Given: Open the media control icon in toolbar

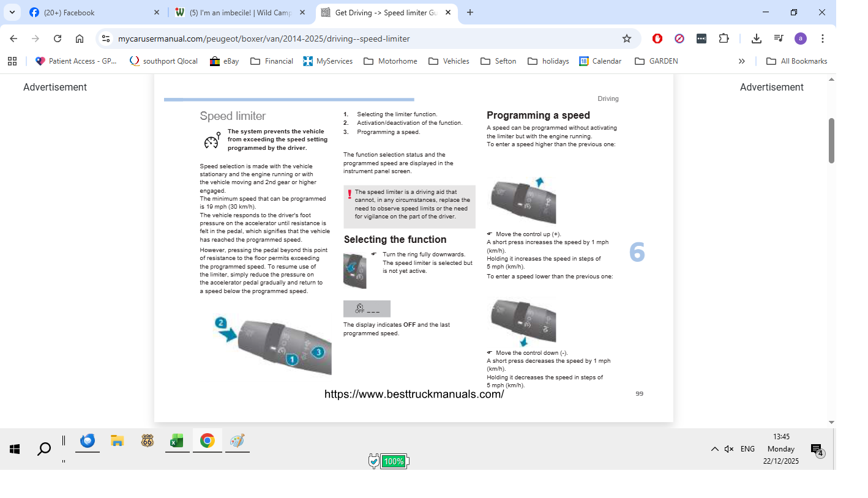Looking at the screenshot, I should click(779, 39).
